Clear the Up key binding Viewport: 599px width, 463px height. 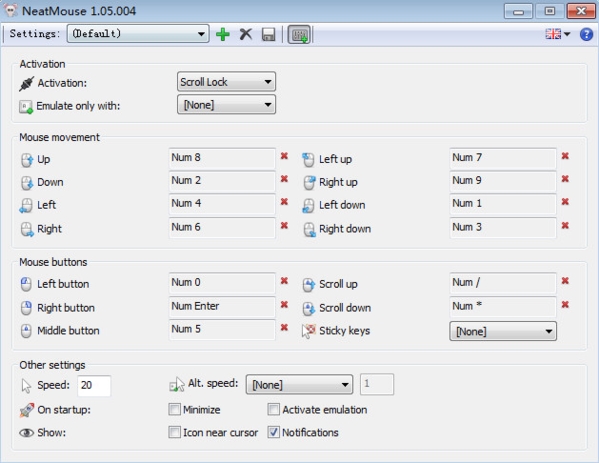pos(284,156)
